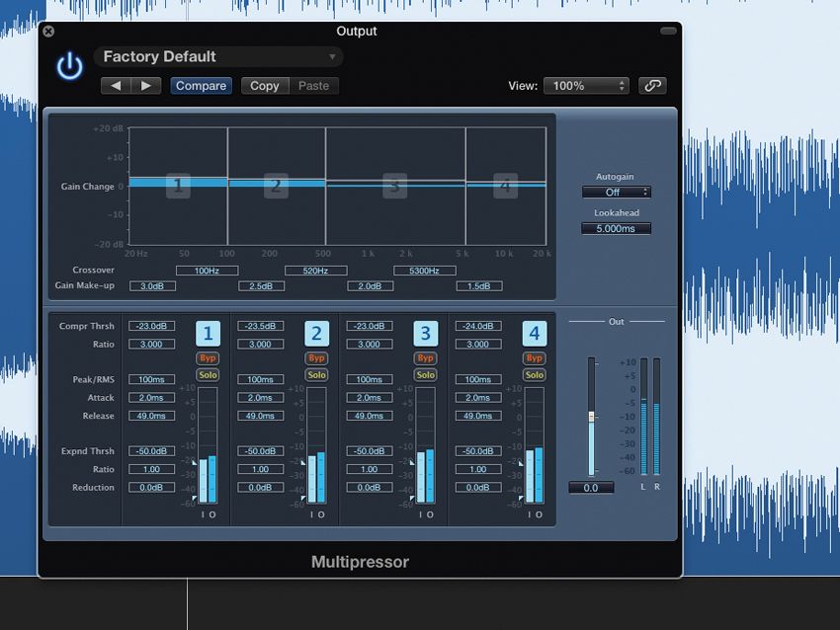Open the View 100% size dropdown

(x=587, y=86)
